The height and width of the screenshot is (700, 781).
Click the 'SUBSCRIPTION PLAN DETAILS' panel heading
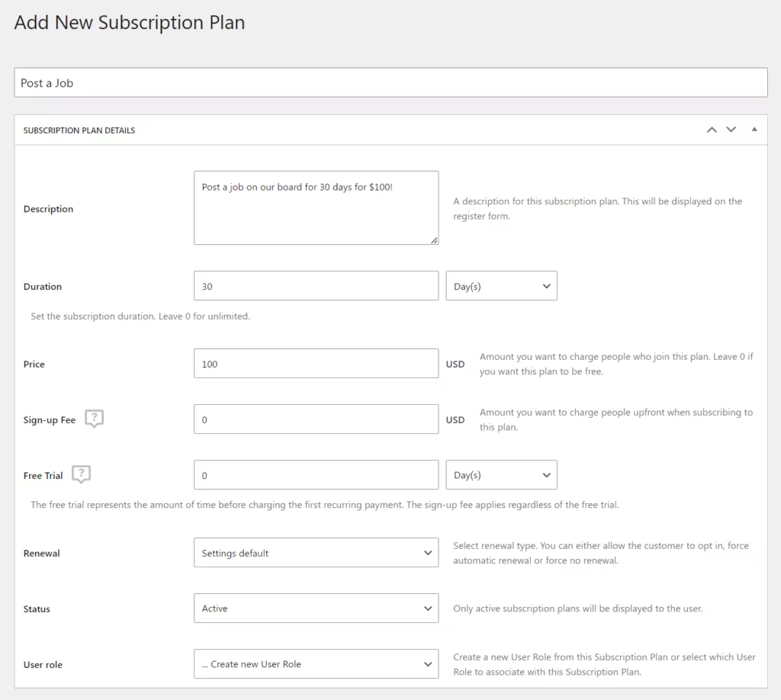79,130
